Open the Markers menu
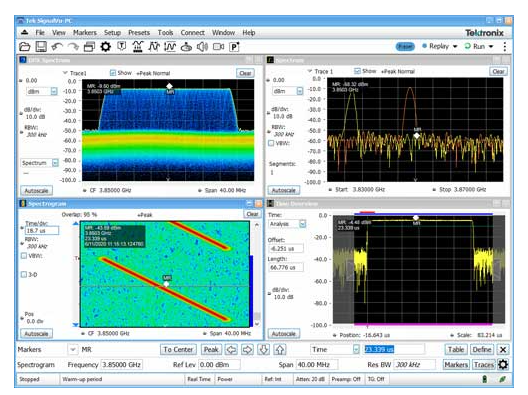 click(85, 33)
